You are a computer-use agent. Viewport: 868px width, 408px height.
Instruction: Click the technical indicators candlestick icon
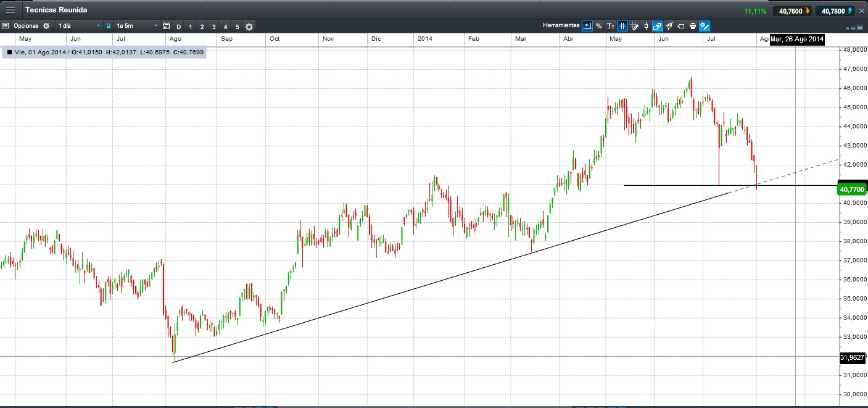tap(669, 26)
